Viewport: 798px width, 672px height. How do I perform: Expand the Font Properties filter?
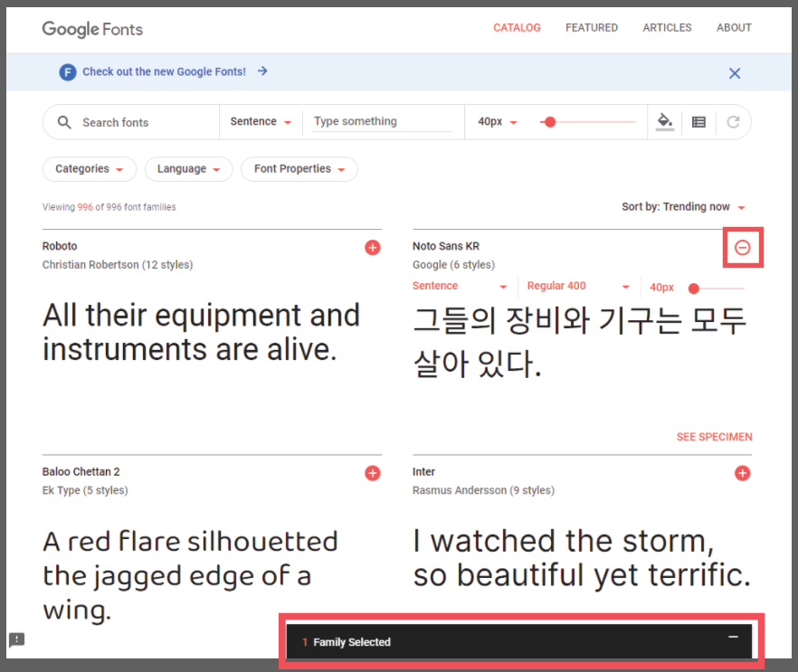[x=299, y=169]
